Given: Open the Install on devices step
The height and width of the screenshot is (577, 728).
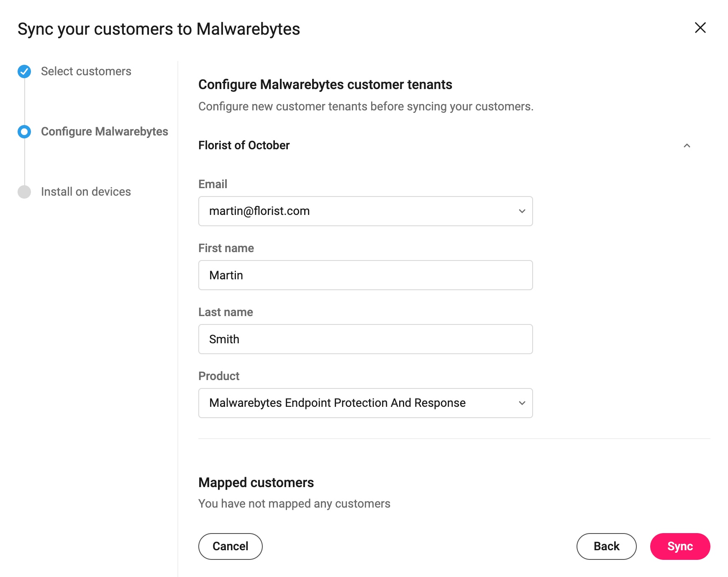Looking at the screenshot, I should click(86, 192).
